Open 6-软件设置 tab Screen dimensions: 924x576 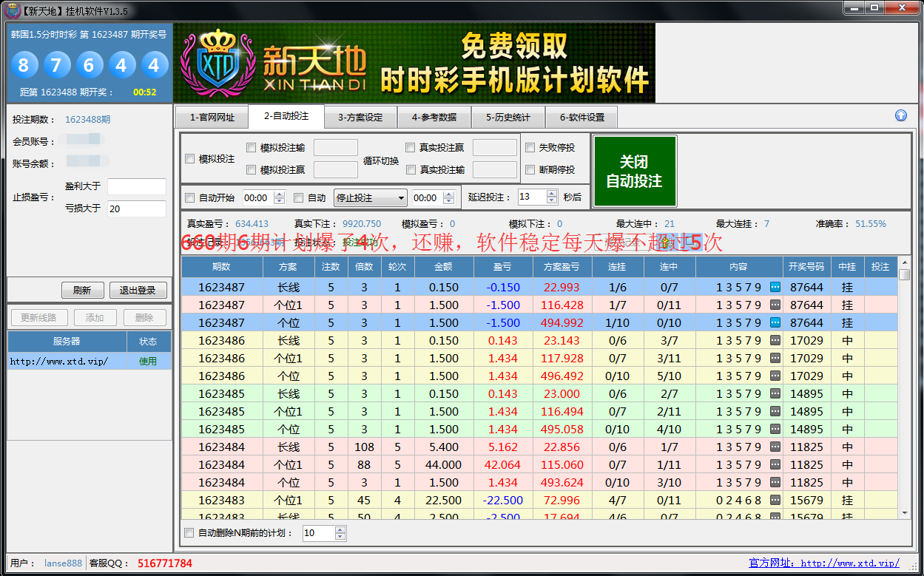tap(581, 117)
